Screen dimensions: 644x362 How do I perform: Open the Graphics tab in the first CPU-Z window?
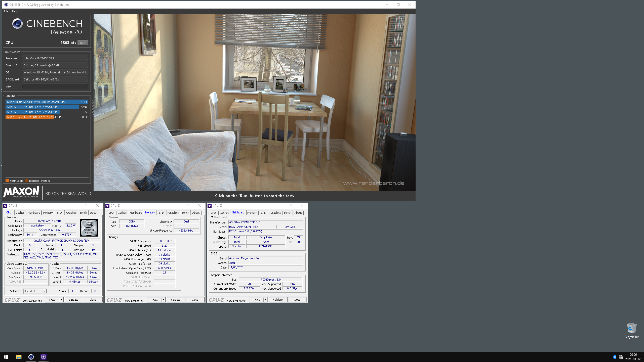[71, 213]
